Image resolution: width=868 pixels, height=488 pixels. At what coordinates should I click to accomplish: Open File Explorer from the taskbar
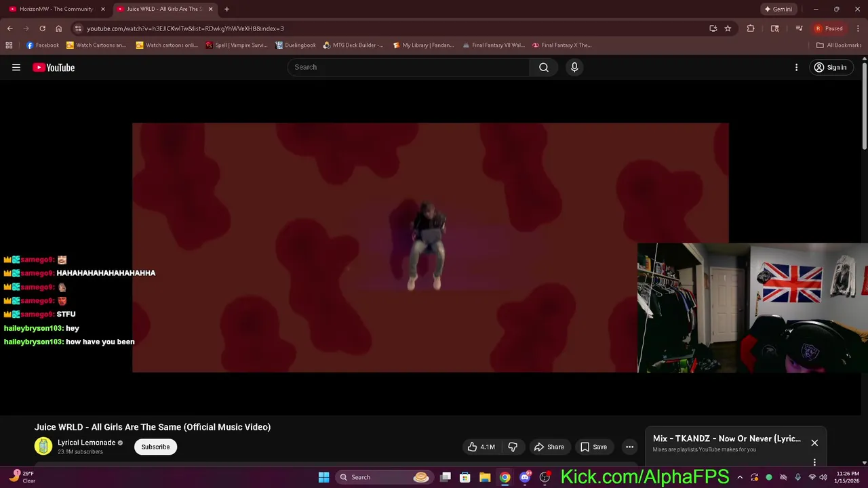click(x=485, y=477)
